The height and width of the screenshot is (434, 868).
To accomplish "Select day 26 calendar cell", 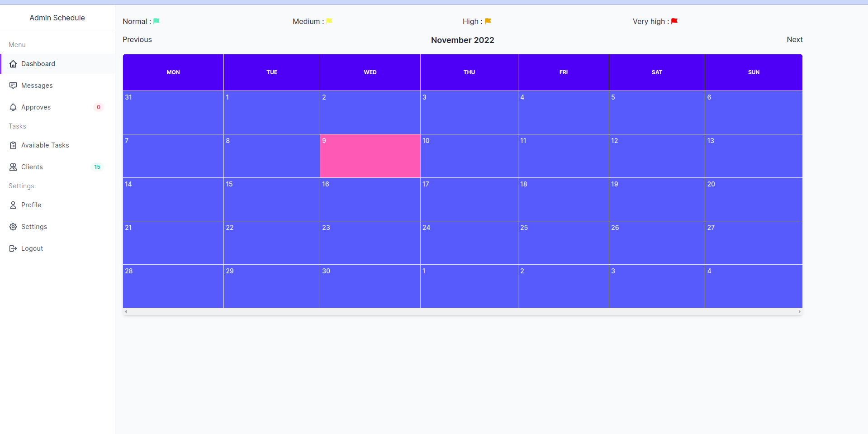I will (x=657, y=243).
